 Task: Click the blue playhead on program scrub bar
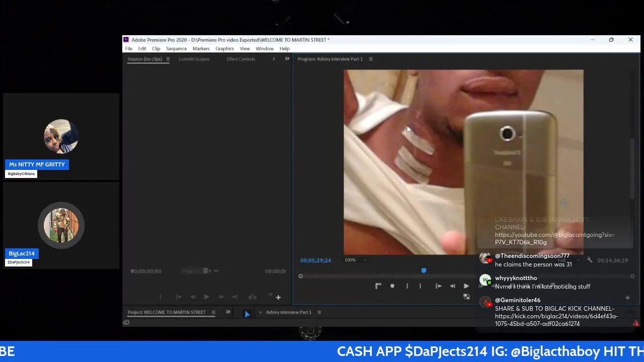(x=424, y=270)
